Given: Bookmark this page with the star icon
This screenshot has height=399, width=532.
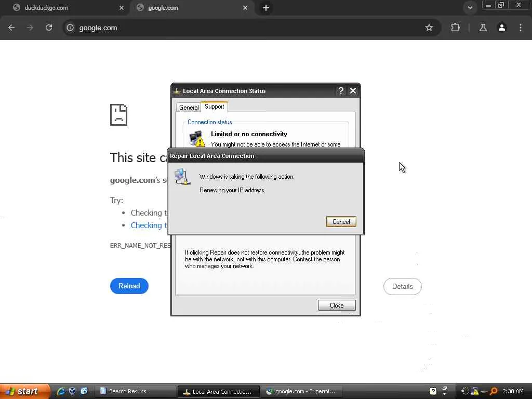Looking at the screenshot, I should 429,28.
